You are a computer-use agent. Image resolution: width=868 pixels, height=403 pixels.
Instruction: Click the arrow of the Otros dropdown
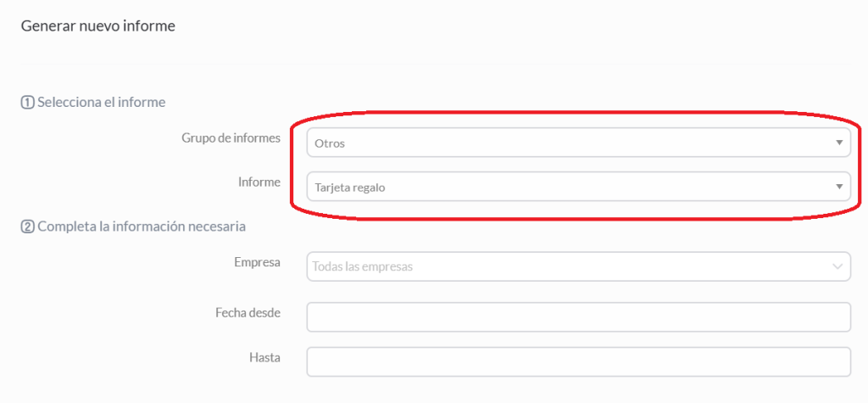click(x=838, y=143)
